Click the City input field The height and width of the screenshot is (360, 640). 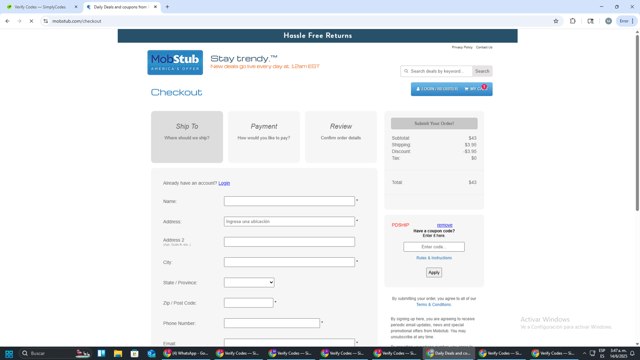point(289,262)
